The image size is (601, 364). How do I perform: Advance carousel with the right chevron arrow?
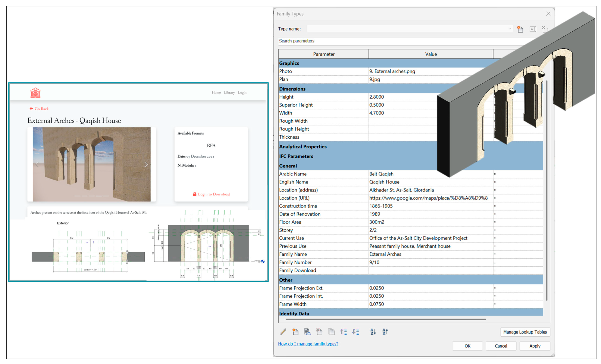[x=146, y=164]
